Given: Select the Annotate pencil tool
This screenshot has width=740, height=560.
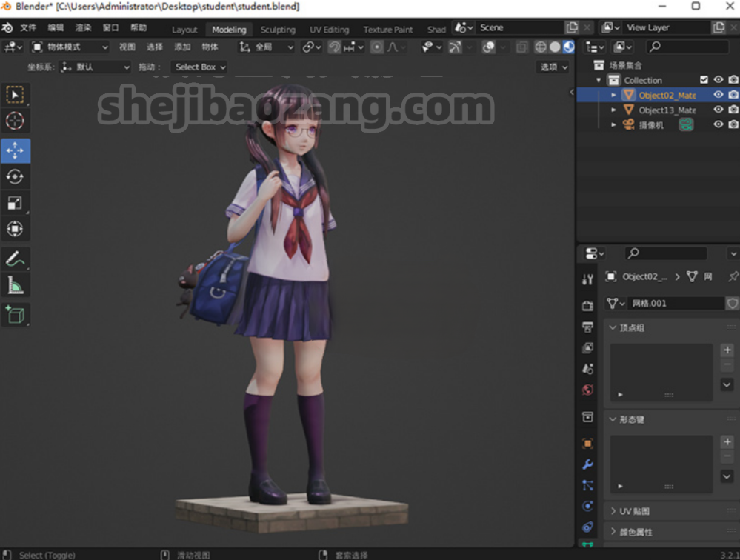Looking at the screenshot, I should click(15, 259).
